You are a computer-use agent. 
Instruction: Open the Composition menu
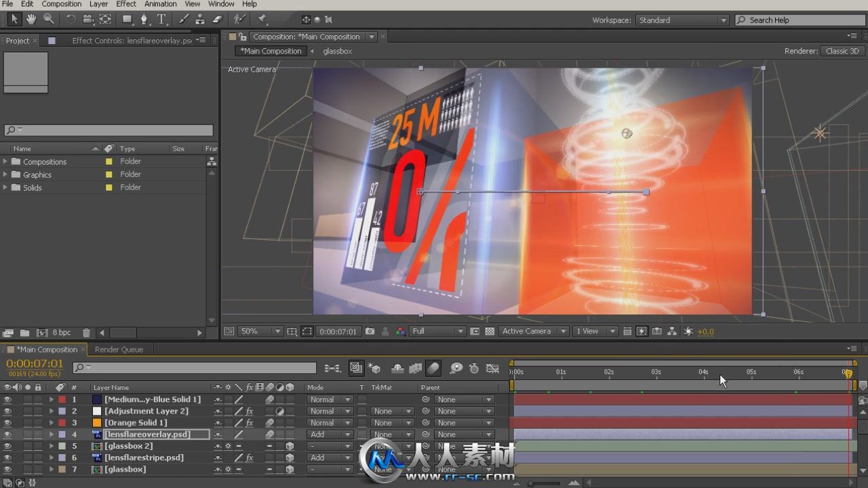click(62, 4)
